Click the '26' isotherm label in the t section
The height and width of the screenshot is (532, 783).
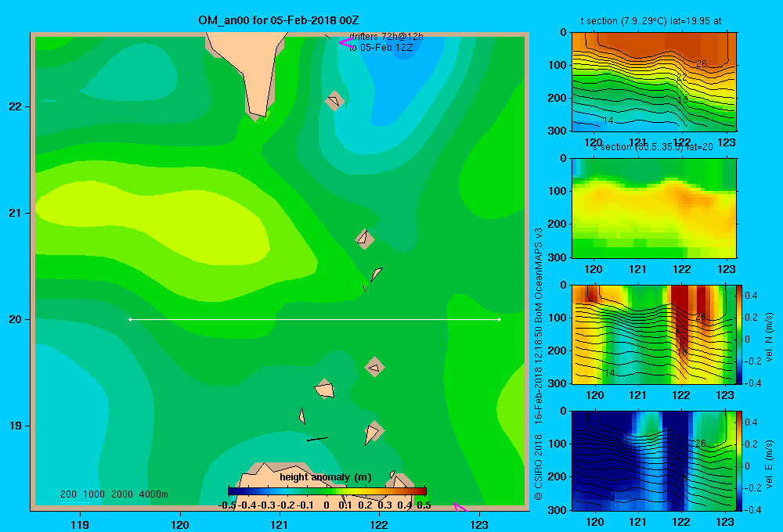701,64
